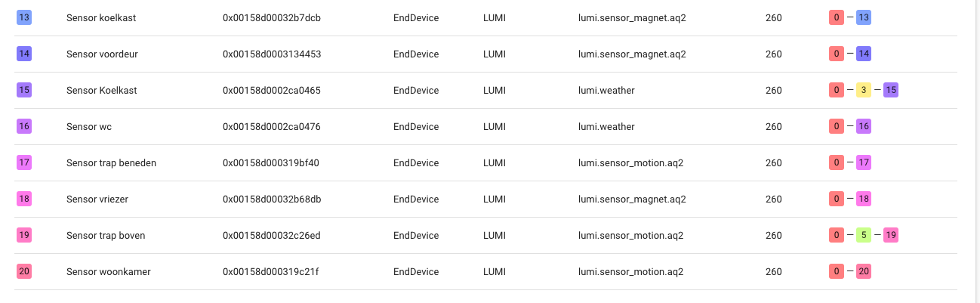Click address 0x00158d000319c21f

pyautogui.click(x=271, y=271)
